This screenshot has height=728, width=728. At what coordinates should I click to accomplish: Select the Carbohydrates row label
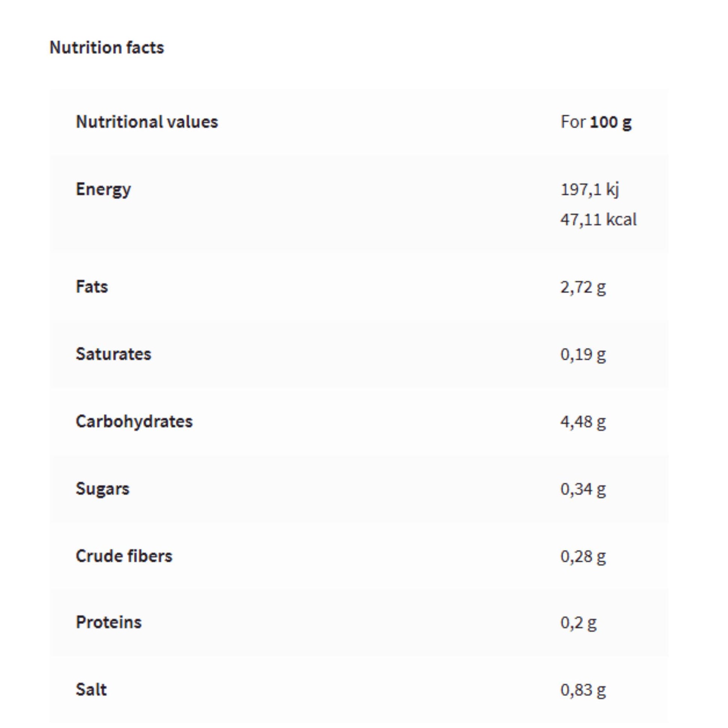pos(134,421)
